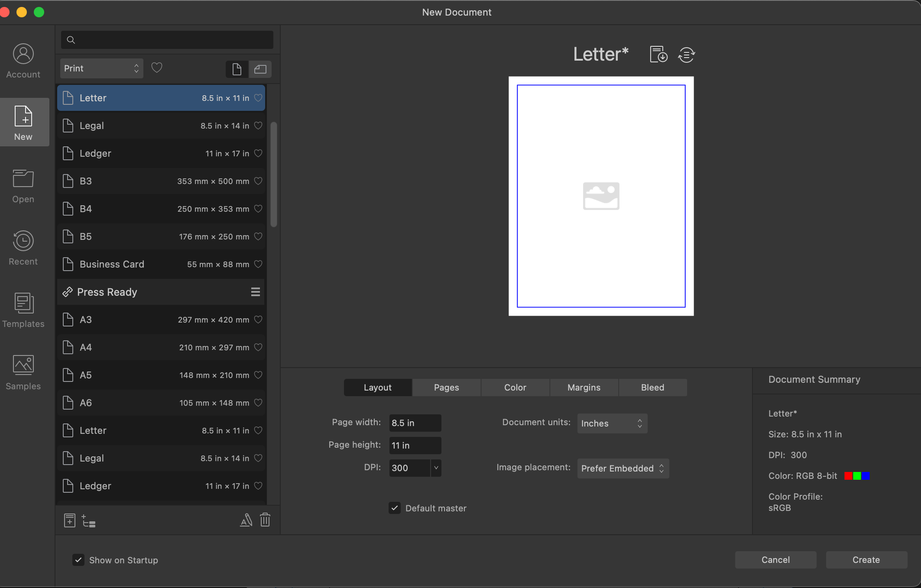Open the Open files sidebar section

[23, 186]
